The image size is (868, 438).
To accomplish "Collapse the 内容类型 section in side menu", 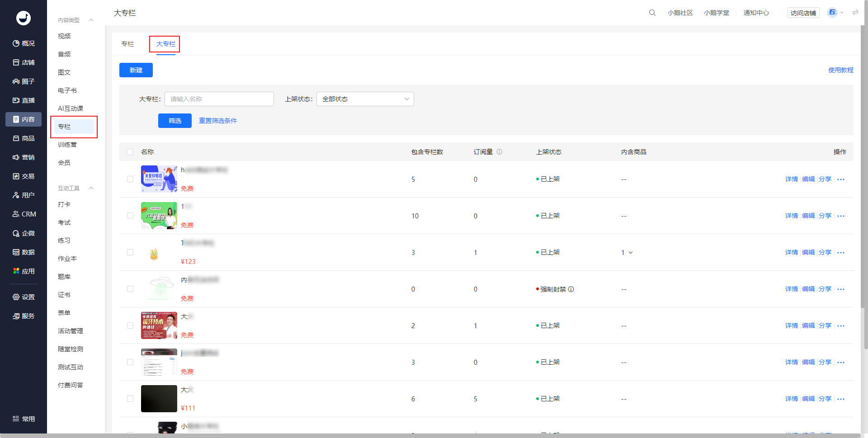I will 91,20.
